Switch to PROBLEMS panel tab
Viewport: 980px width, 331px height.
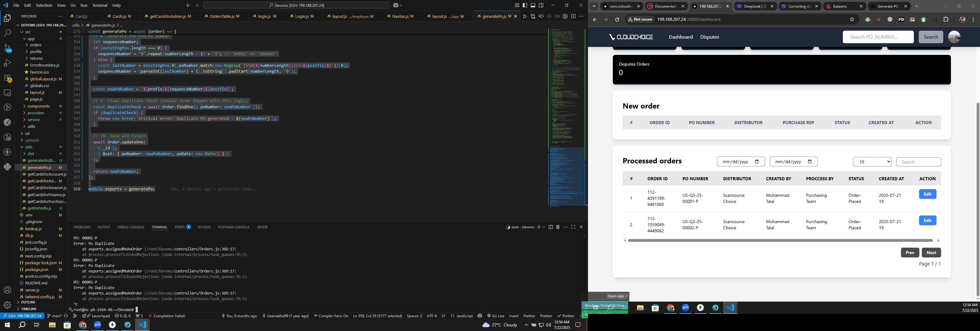(82, 227)
